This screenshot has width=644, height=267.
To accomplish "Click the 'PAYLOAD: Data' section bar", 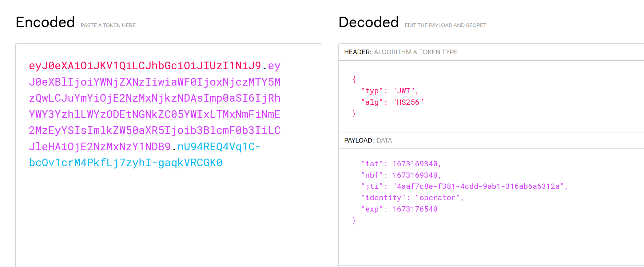I will point(368,140).
